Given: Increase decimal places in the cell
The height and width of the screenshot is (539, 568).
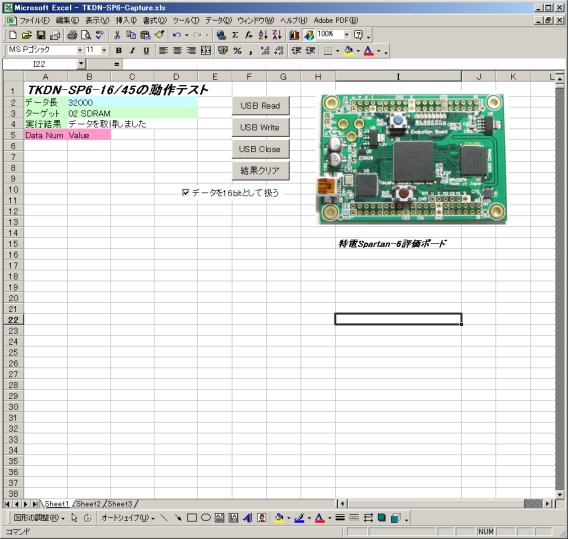Looking at the screenshot, I should pyautogui.click(x=265, y=51).
